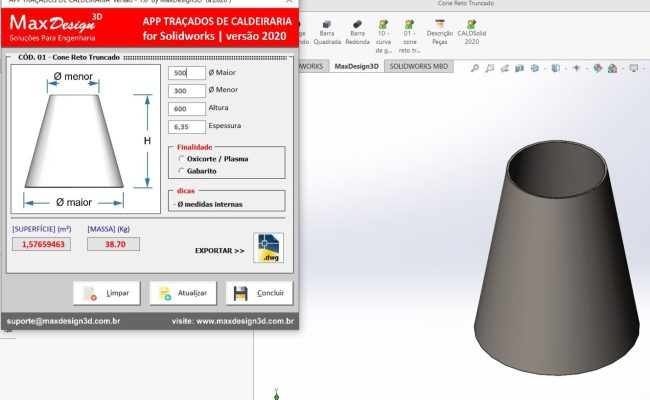Click the Zoom to Fit magnifier icon

pyautogui.click(x=476, y=68)
